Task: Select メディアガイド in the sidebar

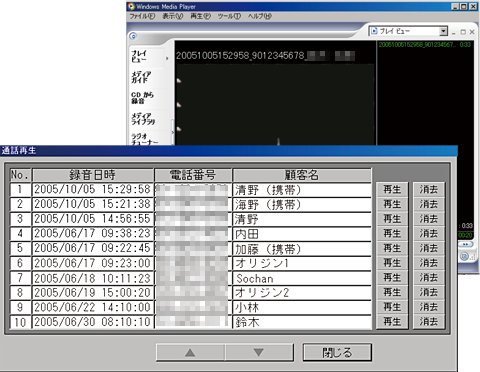Action: click(x=141, y=77)
